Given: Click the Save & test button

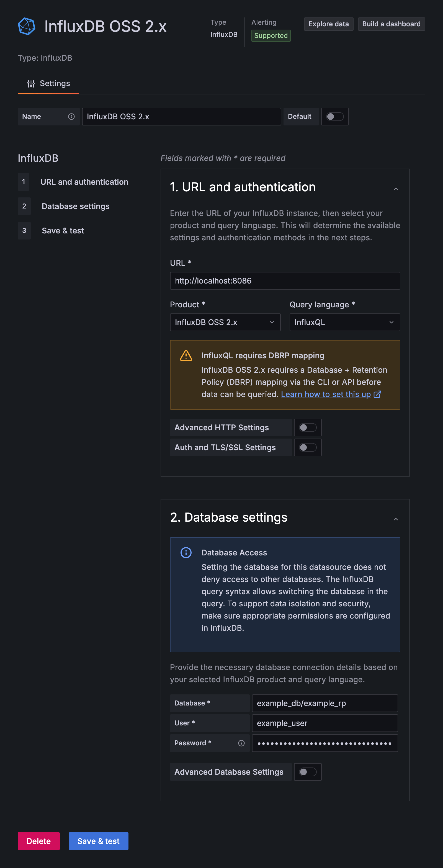Looking at the screenshot, I should [x=98, y=841].
